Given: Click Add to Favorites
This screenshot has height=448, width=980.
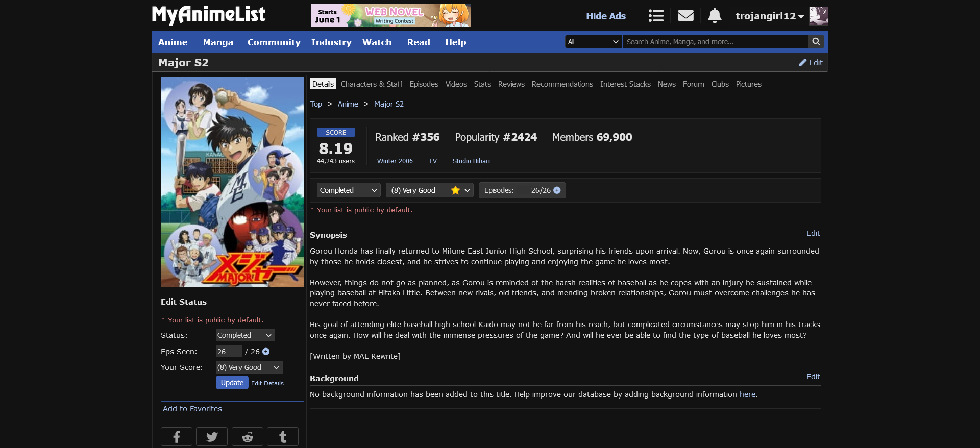Looking at the screenshot, I should (x=192, y=409).
